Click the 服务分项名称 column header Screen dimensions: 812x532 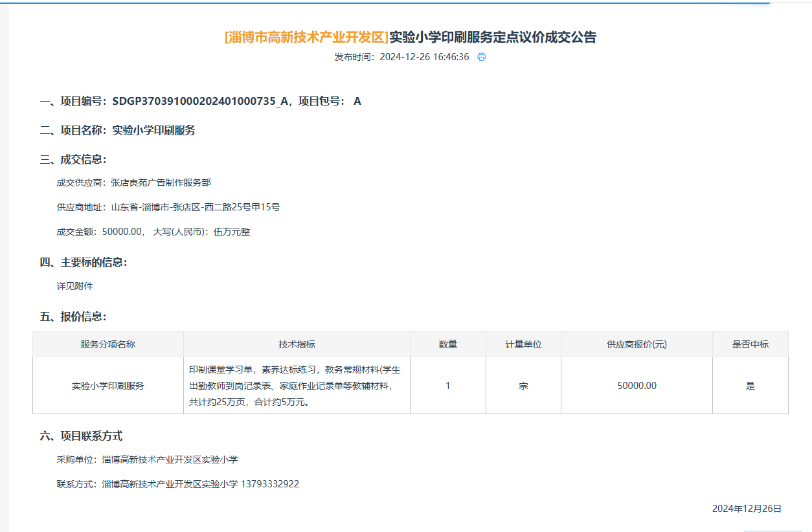pos(108,344)
